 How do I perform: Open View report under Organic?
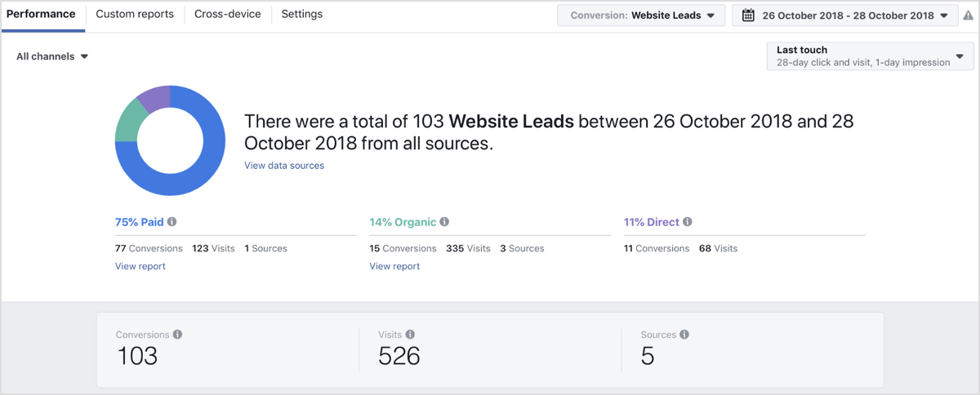click(x=394, y=266)
